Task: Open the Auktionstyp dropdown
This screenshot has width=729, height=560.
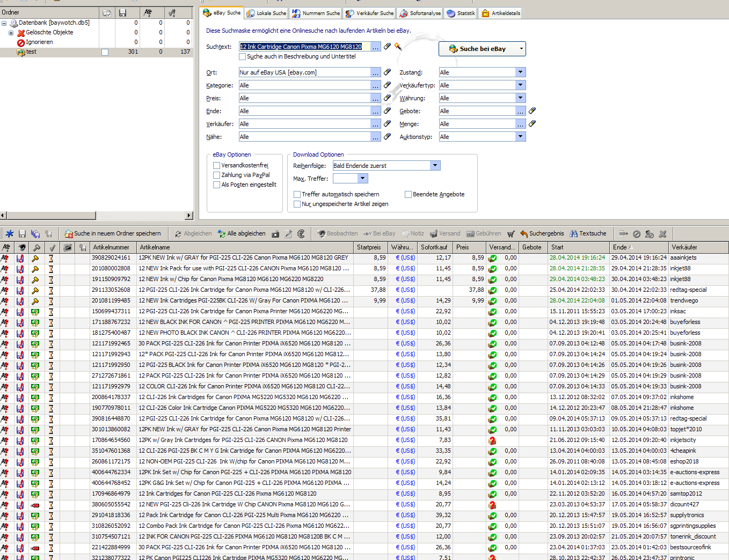Action: click(520, 137)
